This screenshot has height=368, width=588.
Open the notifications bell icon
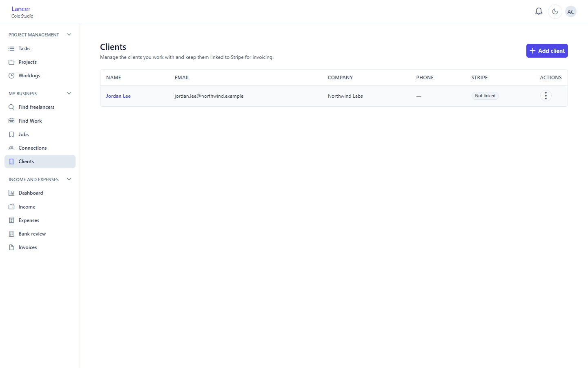tap(539, 11)
